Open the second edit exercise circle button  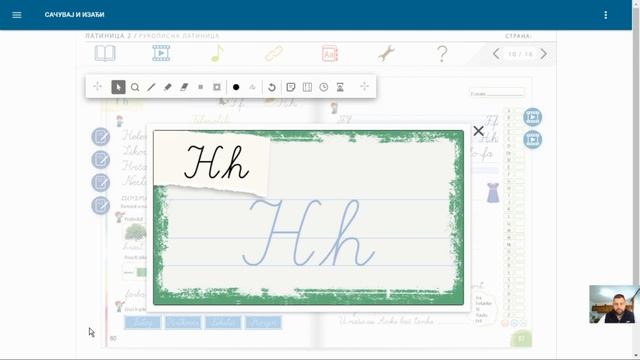point(100,160)
